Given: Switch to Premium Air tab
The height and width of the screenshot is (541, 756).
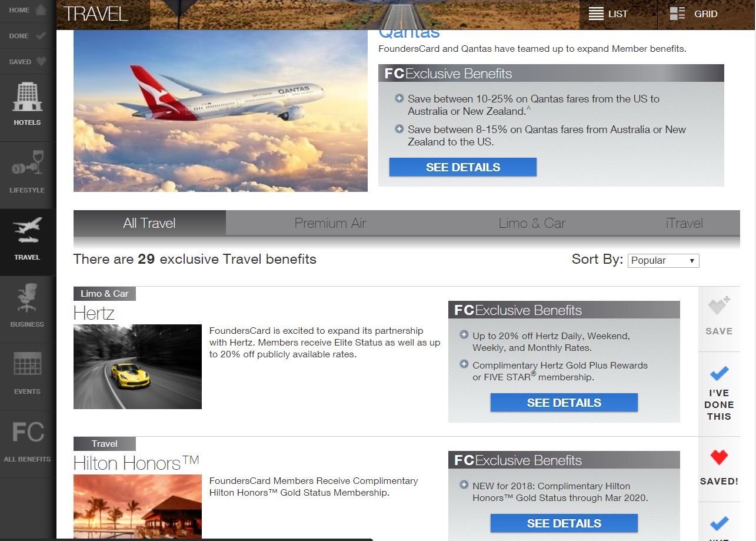Looking at the screenshot, I should coord(330,223).
